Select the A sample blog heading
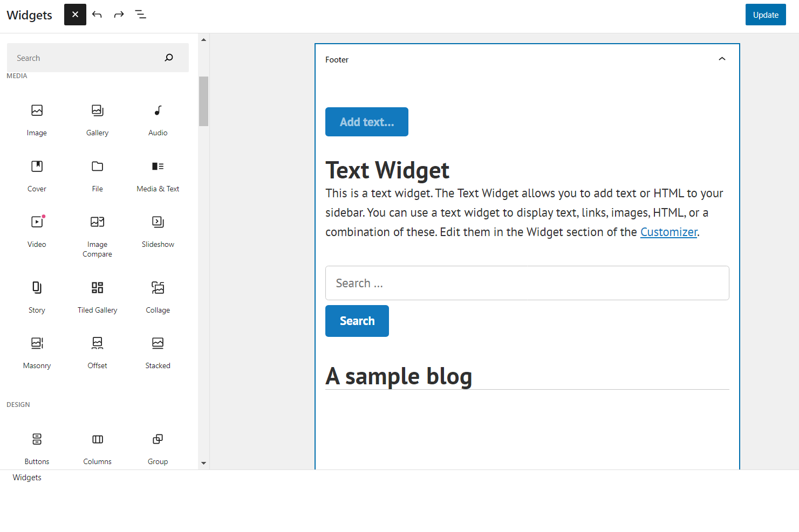Image resolution: width=799 pixels, height=532 pixels. (399, 376)
